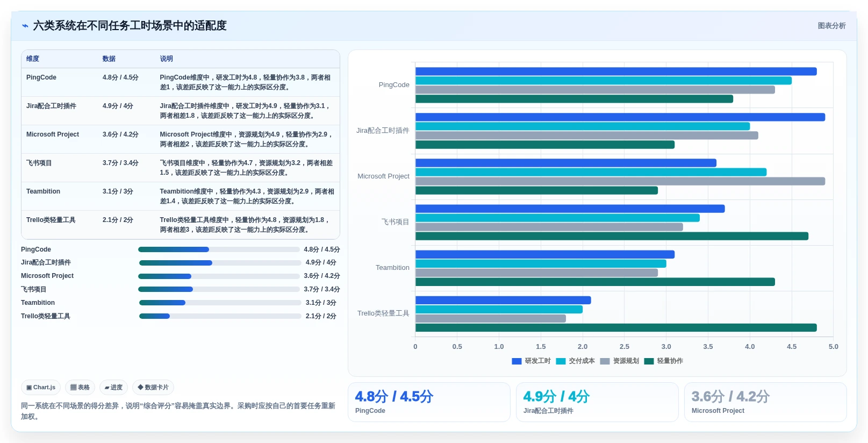Click the Teambition chart axis label
The width and height of the screenshot is (868, 443).
[x=392, y=268]
